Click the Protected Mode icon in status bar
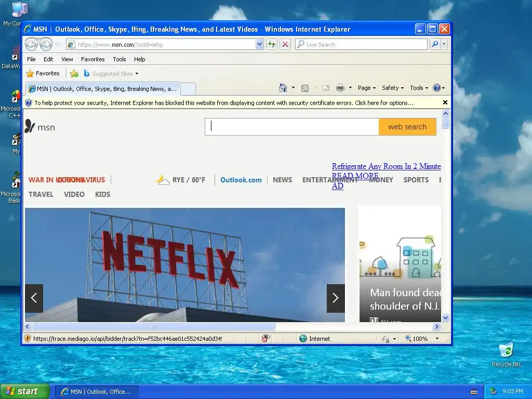 [385, 339]
